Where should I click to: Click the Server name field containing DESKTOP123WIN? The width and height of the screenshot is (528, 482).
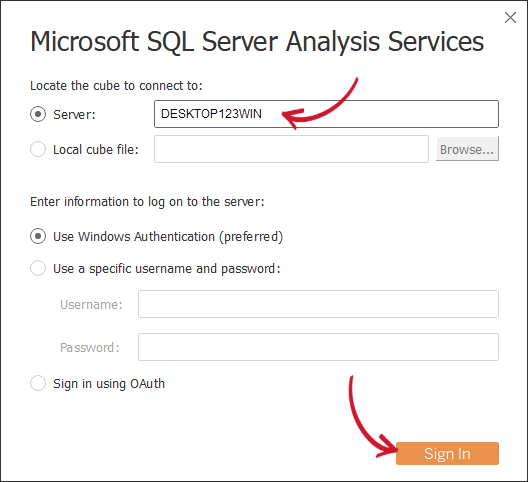click(326, 114)
